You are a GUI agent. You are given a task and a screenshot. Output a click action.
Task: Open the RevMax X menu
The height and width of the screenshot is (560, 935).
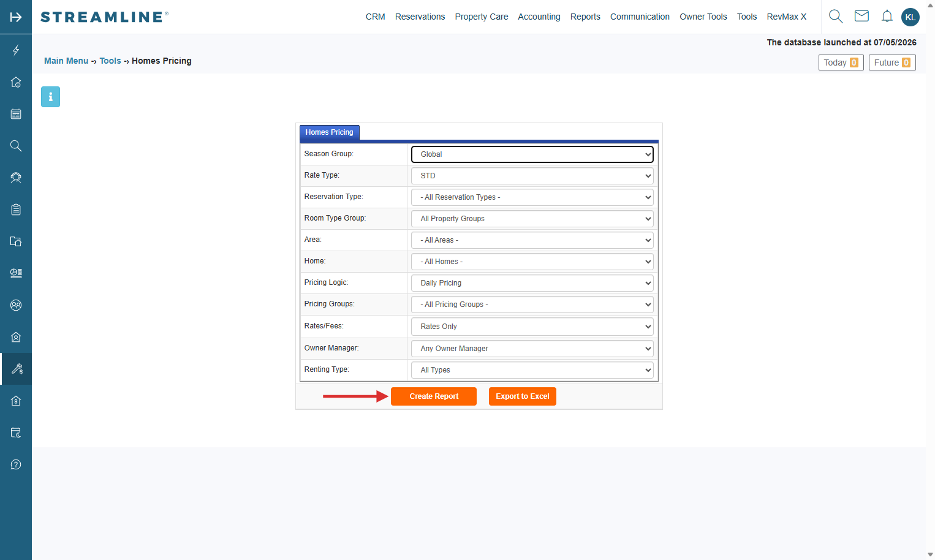(787, 17)
